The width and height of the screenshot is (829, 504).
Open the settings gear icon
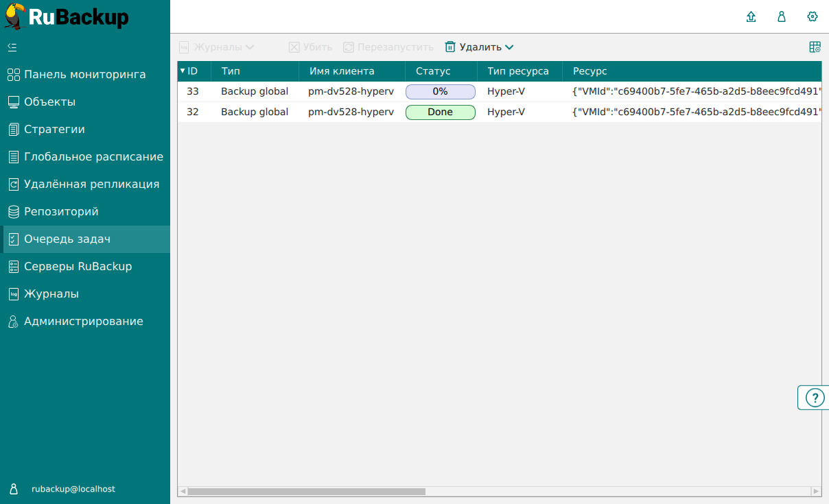click(x=813, y=16)
